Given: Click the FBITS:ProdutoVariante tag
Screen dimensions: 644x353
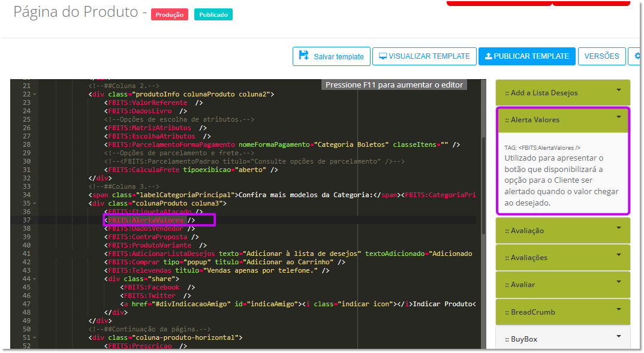Looking at the screenshot, I should tap(150, 246).
